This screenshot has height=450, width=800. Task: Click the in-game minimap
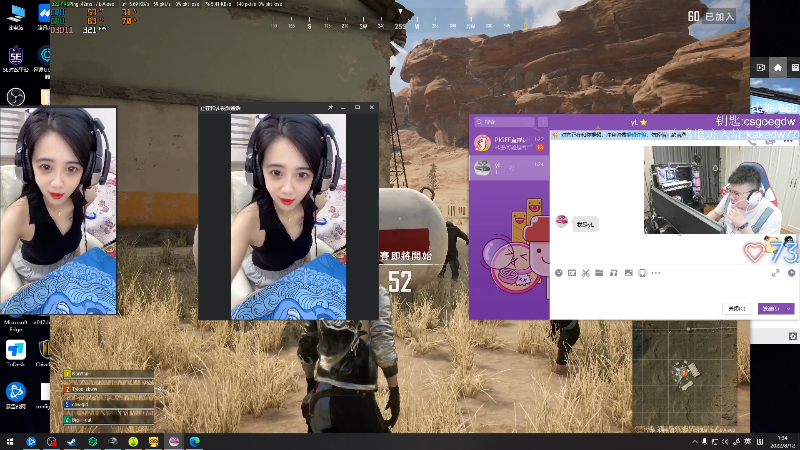684,373
